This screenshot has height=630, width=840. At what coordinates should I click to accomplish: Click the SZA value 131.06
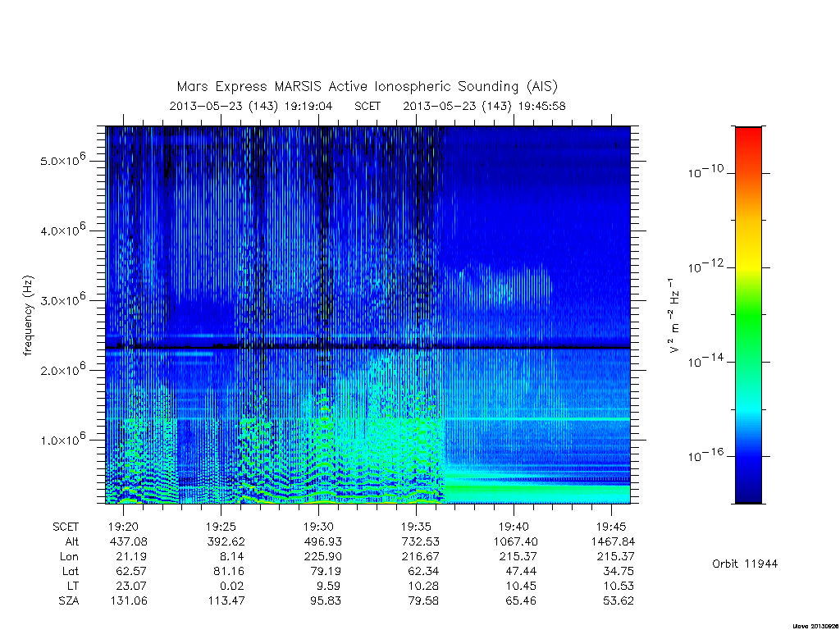129,600
